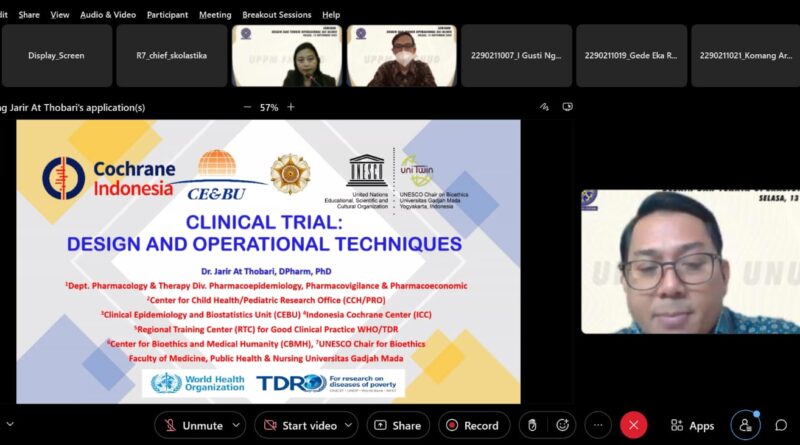This screenshot has height=445, width=800.
Task: Click the Jarir At Thobari's application(s) label
Action: point(73,108)
